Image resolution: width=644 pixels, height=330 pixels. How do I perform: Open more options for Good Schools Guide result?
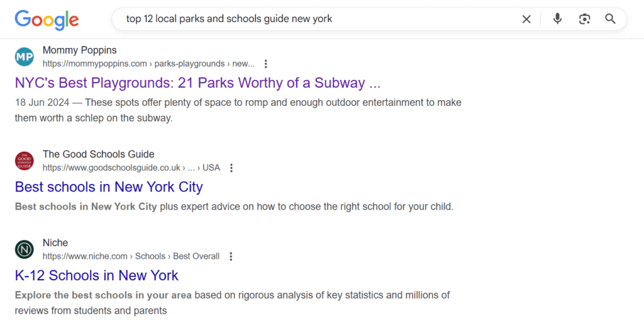[x=231, y=168]
